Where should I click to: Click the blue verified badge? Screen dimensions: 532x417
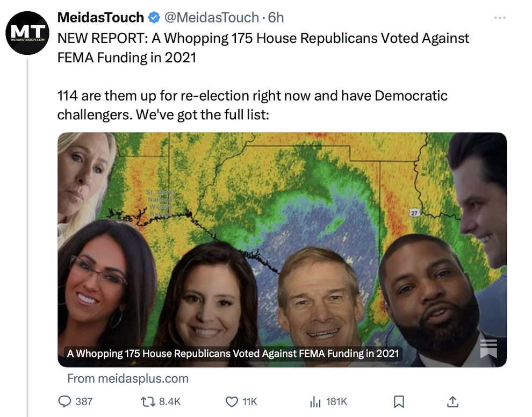click(154, 18)
